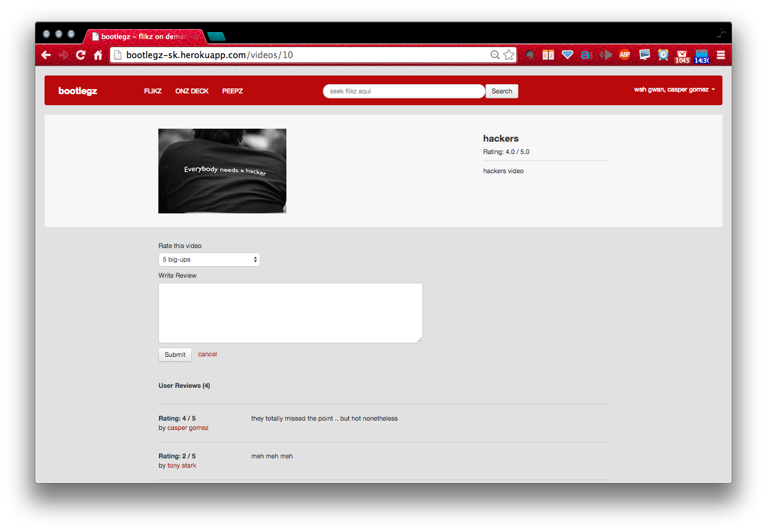Click the 'hackers video' description text
This screenshot has height=532, width=767.
pos(503,171)
